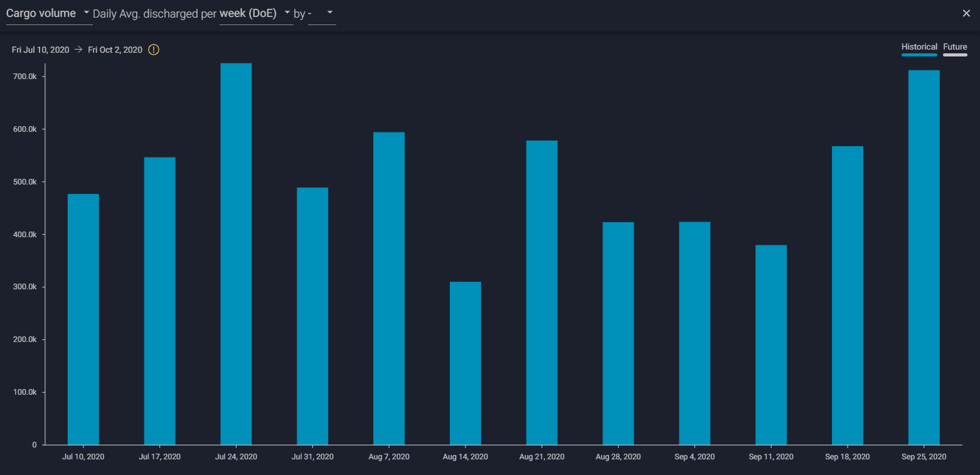Click the 700.0k y-axis label
Viewport: 980px width, 475px height.
click(x=25, y=77)
